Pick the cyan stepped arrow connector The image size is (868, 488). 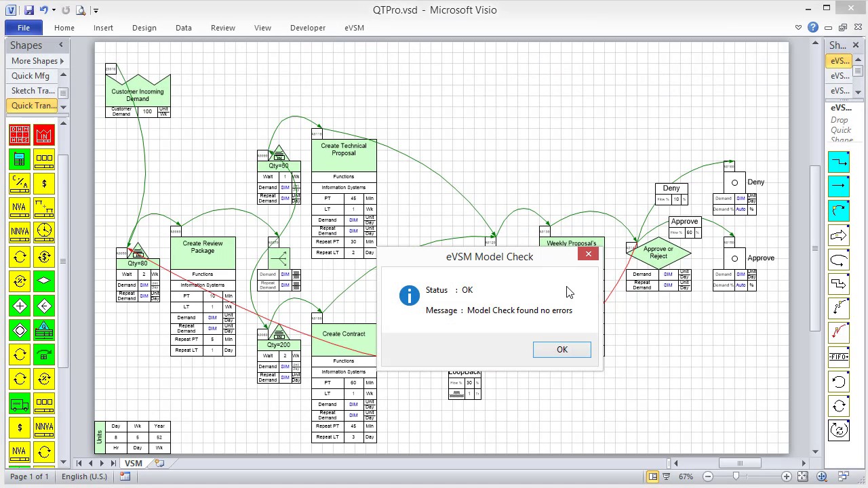tap(839, 162)
